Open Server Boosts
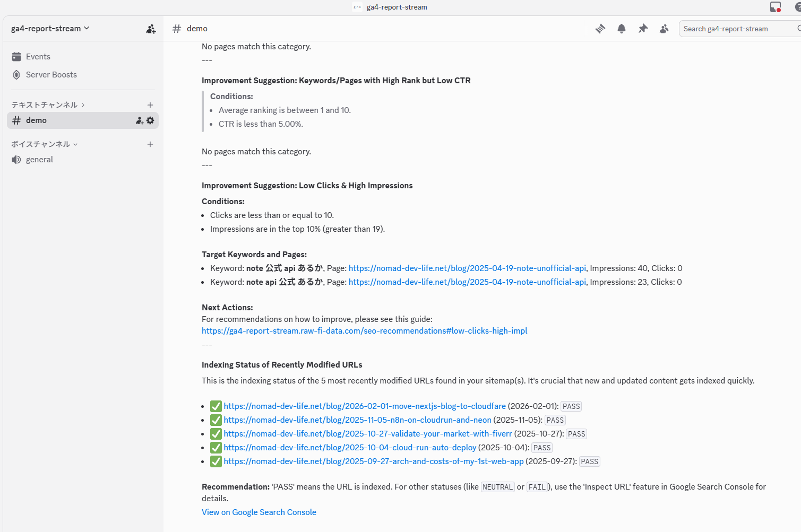The height and width of the screenshot is (532, 801). (83, 75)
